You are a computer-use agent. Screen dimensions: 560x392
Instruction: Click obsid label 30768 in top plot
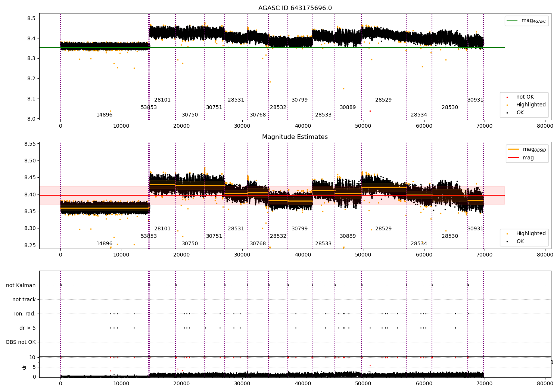pyautogui.click(x=258, y=115)
